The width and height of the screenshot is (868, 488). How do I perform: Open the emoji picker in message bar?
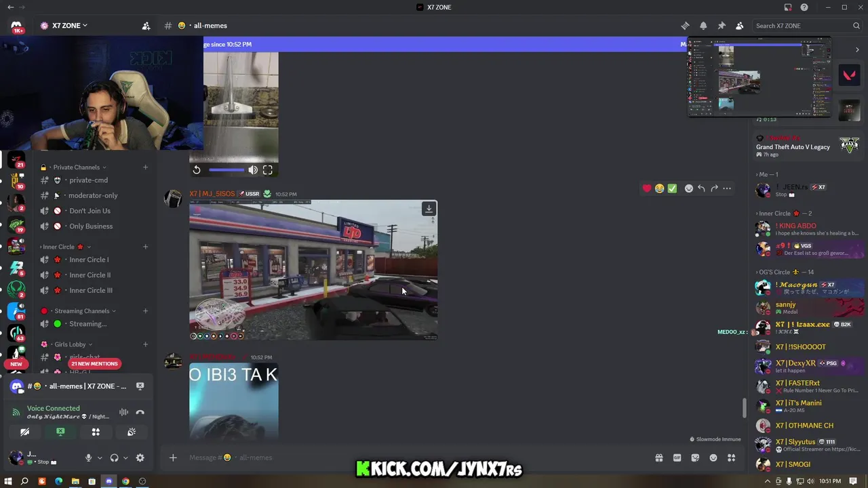(713, 457)
